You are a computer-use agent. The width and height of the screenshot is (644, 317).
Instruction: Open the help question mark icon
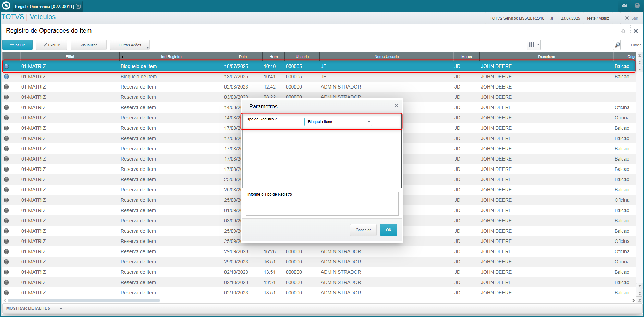coord(637,5)
